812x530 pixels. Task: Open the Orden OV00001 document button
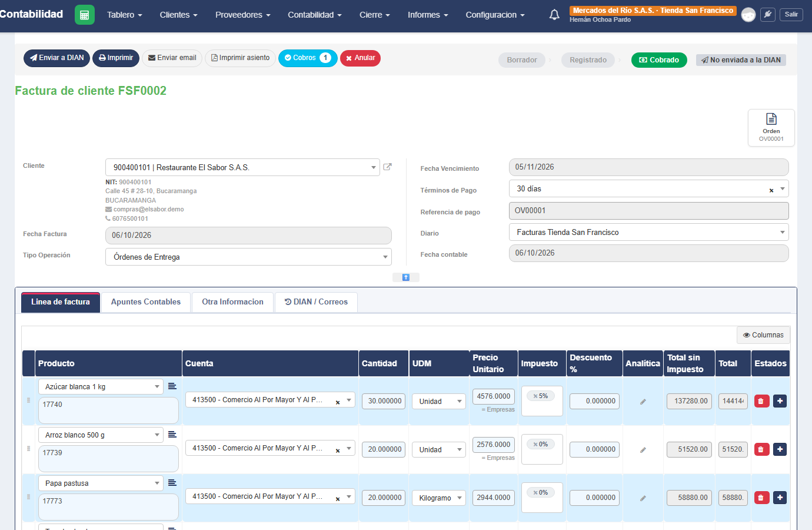tap(771, 127)
